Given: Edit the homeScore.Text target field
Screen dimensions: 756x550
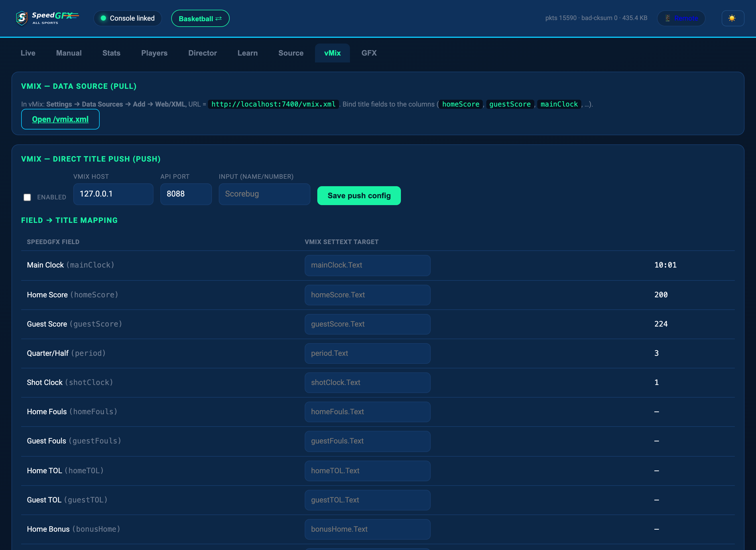Looking at the screenshot, I should 367,295.
